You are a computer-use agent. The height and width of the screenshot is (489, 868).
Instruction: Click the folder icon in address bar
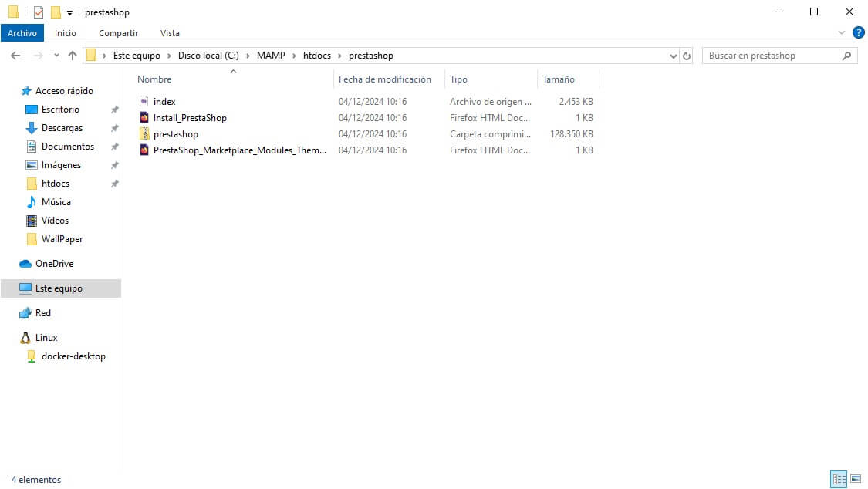point(92,56)
